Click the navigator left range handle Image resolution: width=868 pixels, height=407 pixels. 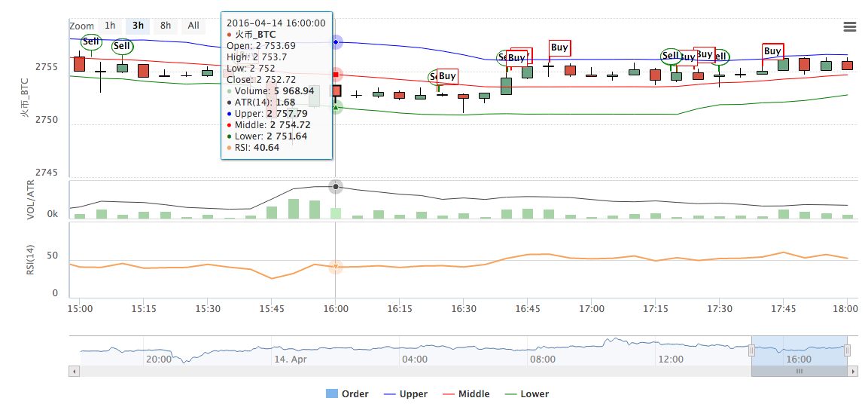point(752,350)
